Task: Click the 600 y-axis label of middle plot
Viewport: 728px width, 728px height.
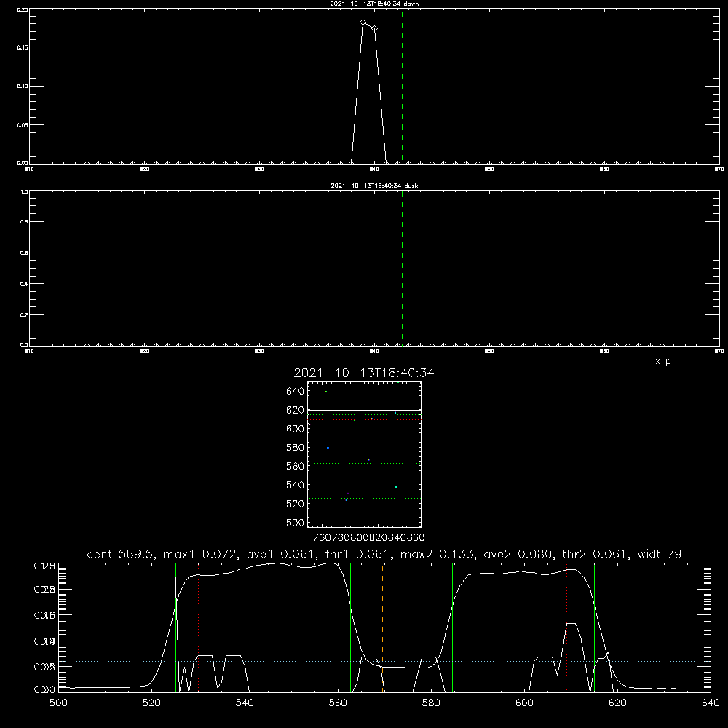Action: coord(296,429)
